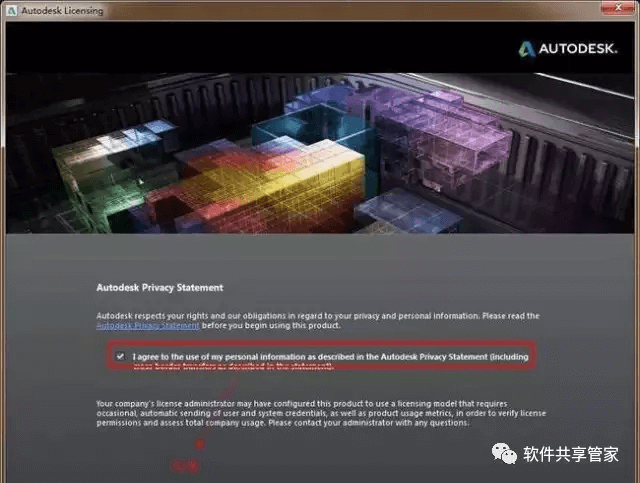Open the Autodesk Privacy Statement link
The width and height of the screenshot is (640, 483).
tap(148, 325)
